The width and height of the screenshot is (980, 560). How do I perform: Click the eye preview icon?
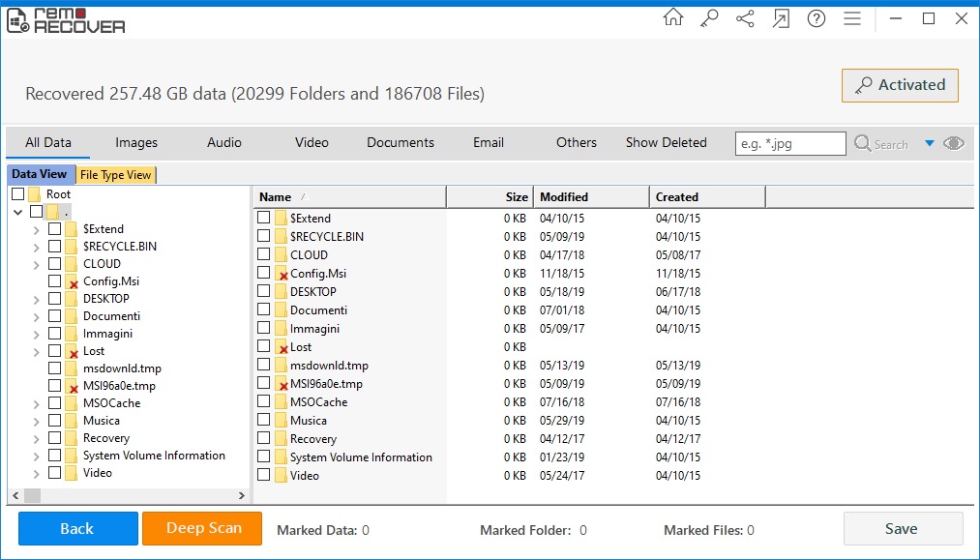coord(954,143)
